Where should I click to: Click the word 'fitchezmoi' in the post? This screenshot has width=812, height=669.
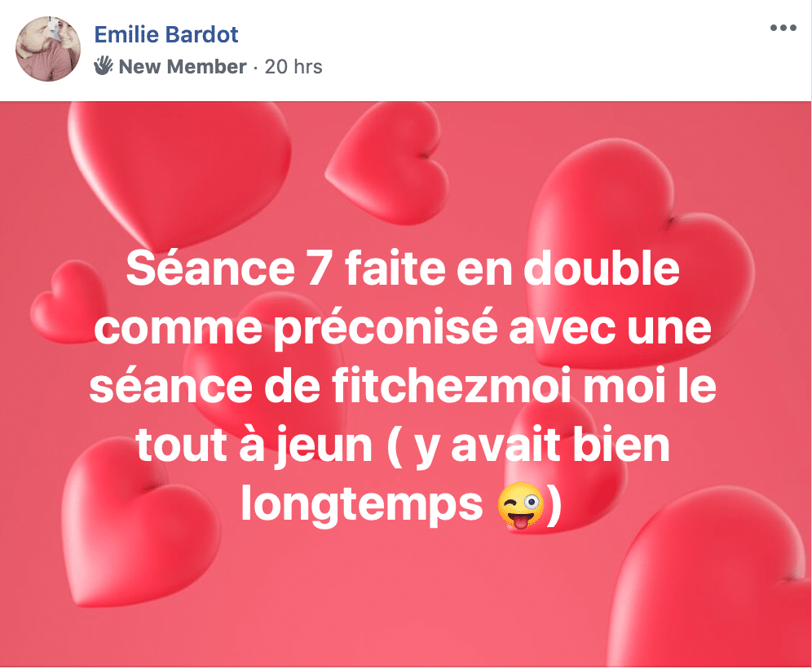[x=451, y=385]
